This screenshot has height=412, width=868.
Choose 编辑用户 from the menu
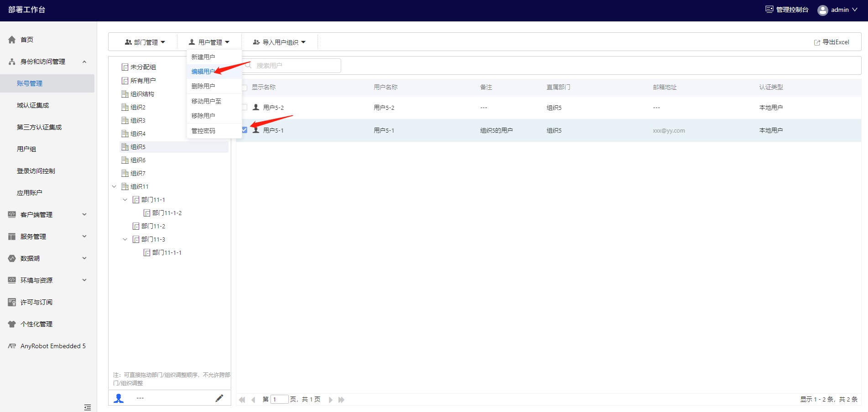(x=214, y=72)
